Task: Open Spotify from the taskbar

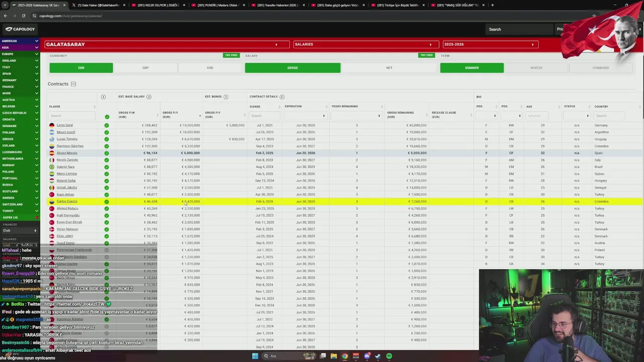Action: (389, 356)
